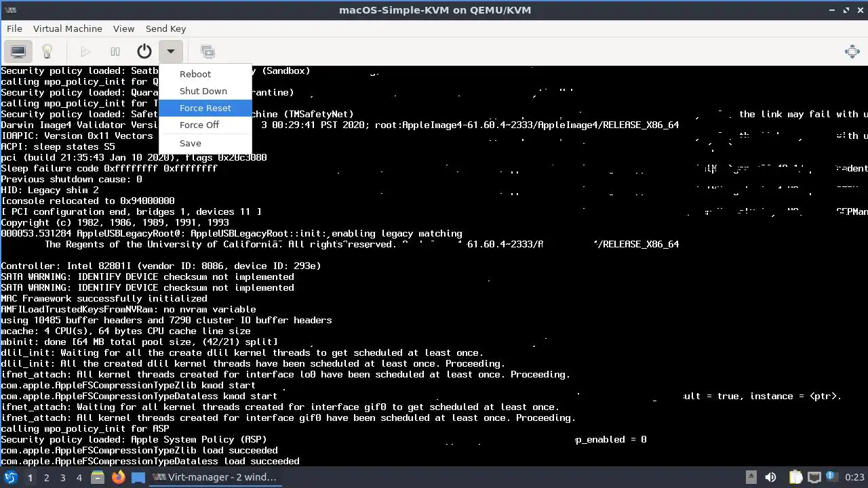Open the File menu
868x488 pixels.
(x=14, y=28)
